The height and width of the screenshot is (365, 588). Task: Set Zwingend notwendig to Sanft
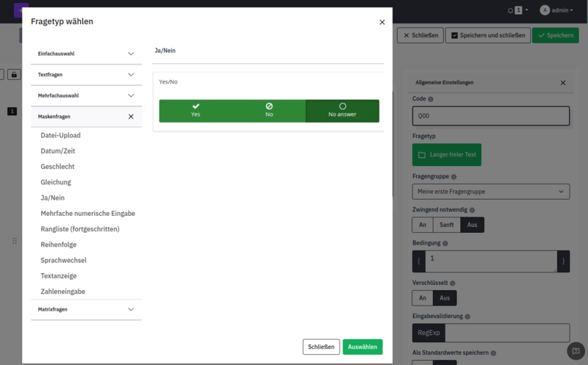447,225
